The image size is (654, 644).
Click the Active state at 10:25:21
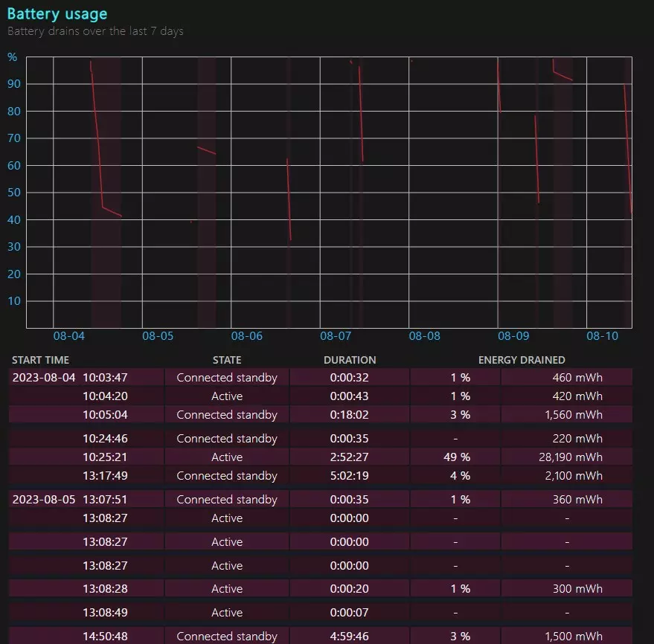pyautogui.click(x=227, y=457)
